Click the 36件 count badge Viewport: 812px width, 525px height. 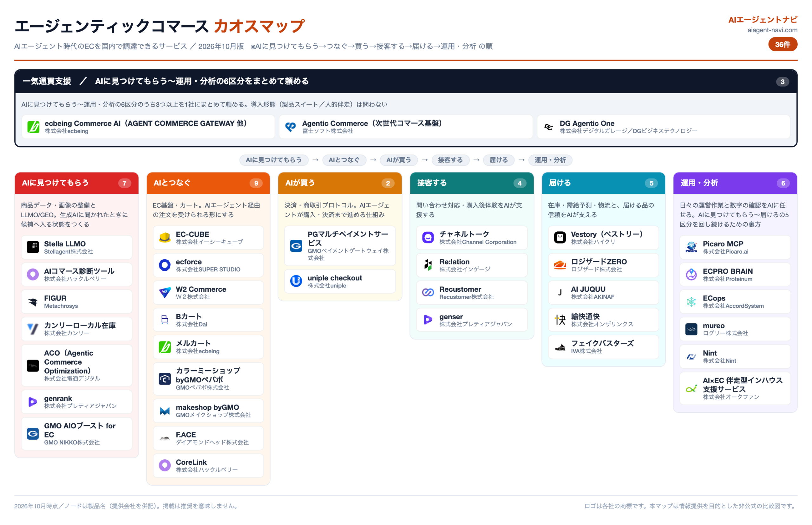coord(783,45)
